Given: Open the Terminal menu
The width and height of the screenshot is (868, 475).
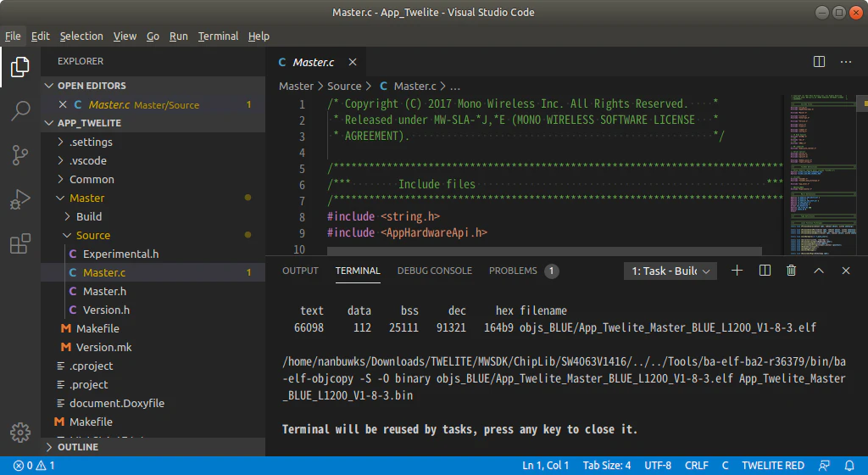Looking at the screenshot, I should 218,36.
